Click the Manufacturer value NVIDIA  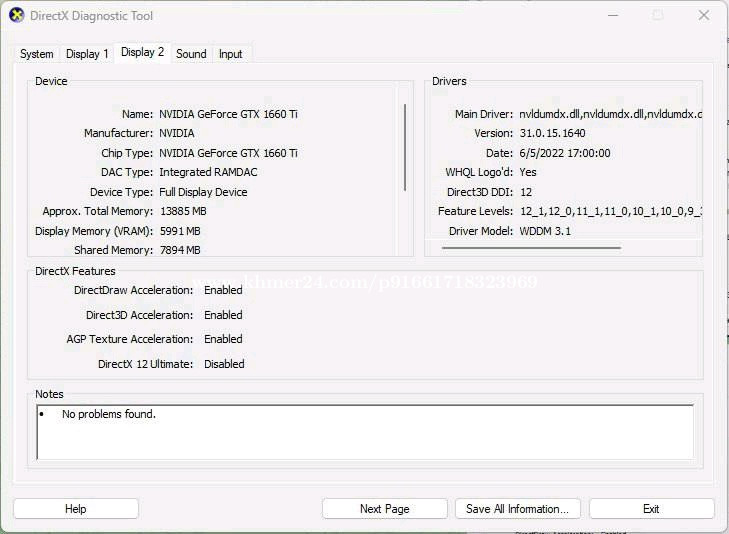click(177, 133)
